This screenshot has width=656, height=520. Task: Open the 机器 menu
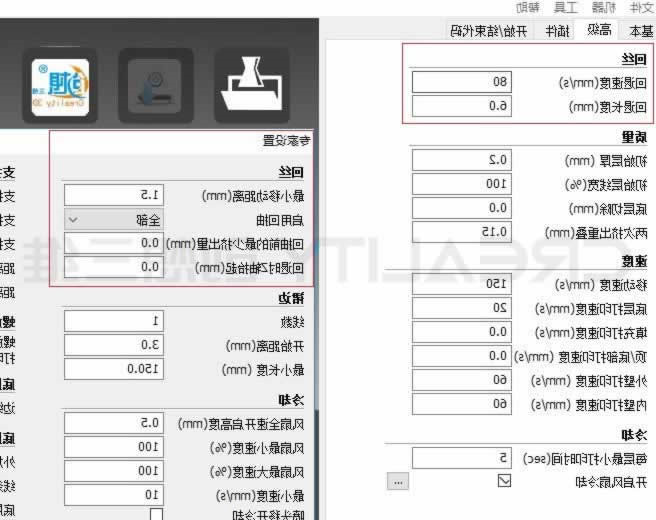[x=603, y=7]
